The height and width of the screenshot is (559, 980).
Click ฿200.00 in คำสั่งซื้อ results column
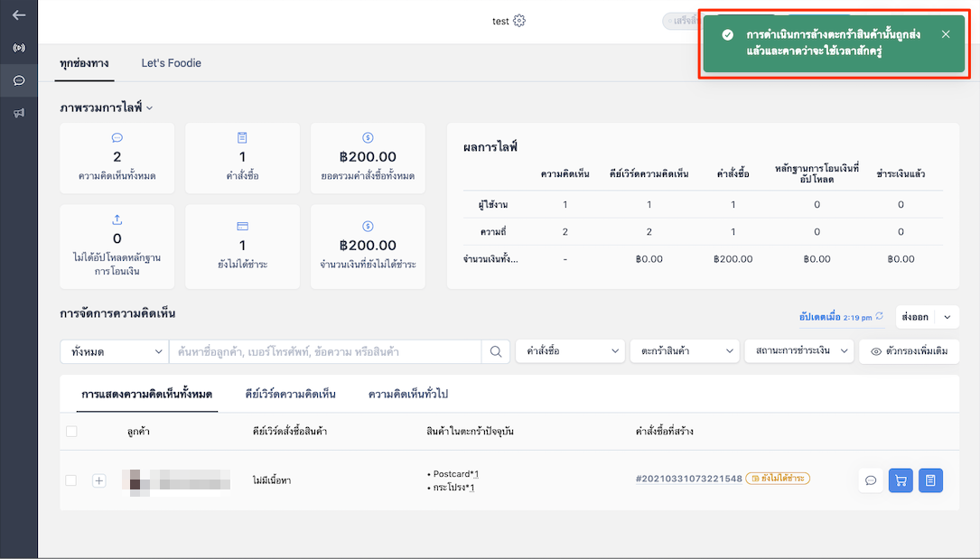(x=733, y=259)
